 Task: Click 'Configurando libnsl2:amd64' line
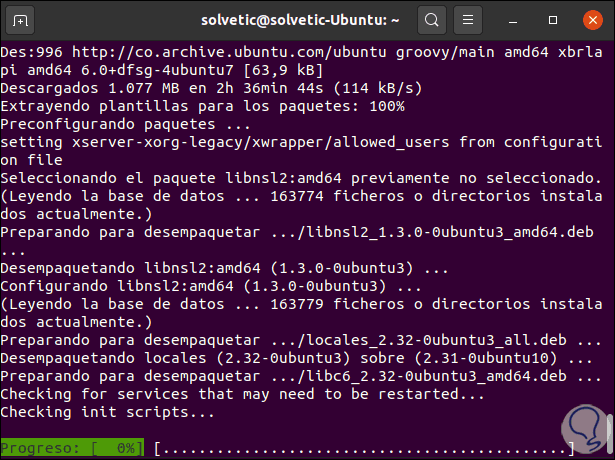point(211,286)
